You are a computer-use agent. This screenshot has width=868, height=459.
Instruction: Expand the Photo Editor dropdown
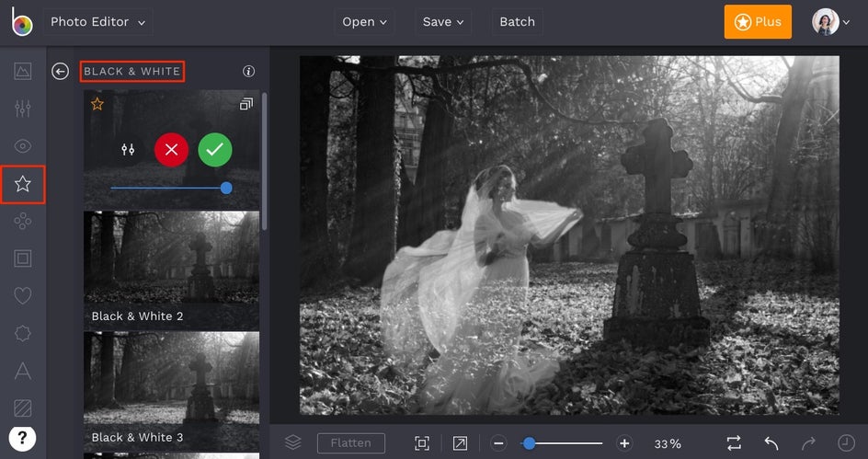tap(97, 22)
